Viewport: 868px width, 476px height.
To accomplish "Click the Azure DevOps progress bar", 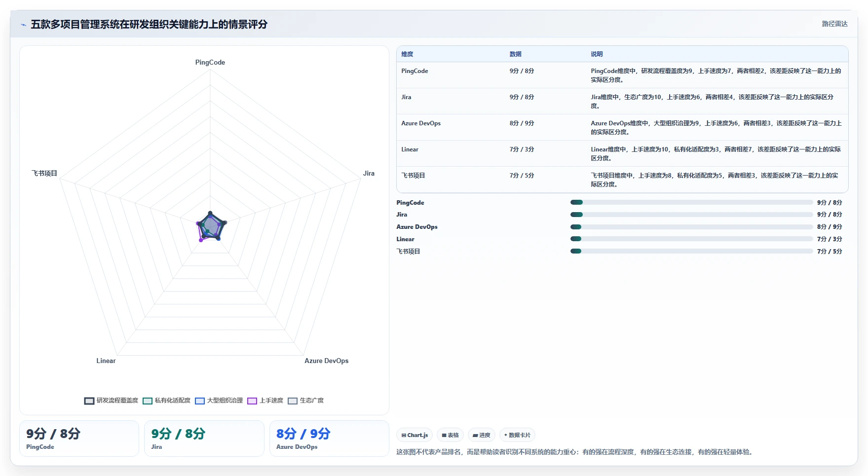I will 691,227.
